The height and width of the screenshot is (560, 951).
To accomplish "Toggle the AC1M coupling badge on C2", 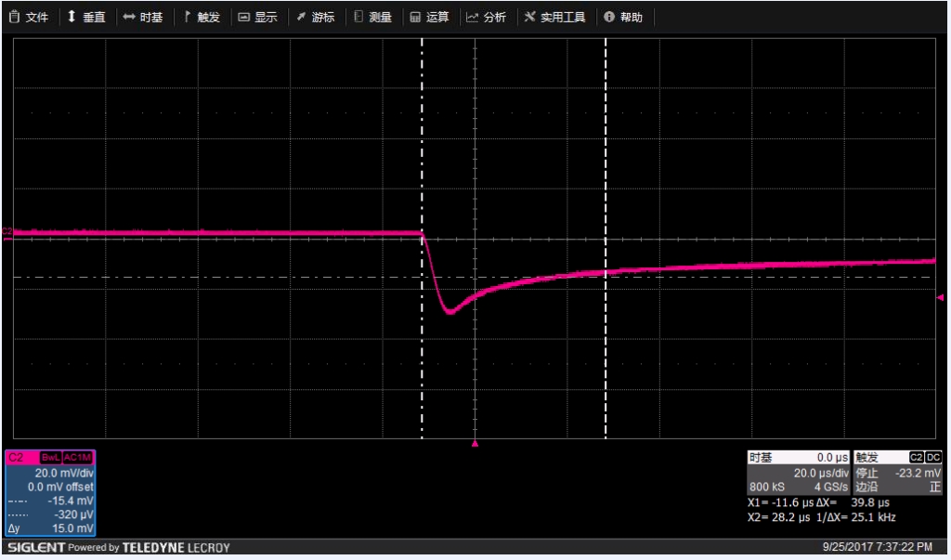I will [78, 458].
